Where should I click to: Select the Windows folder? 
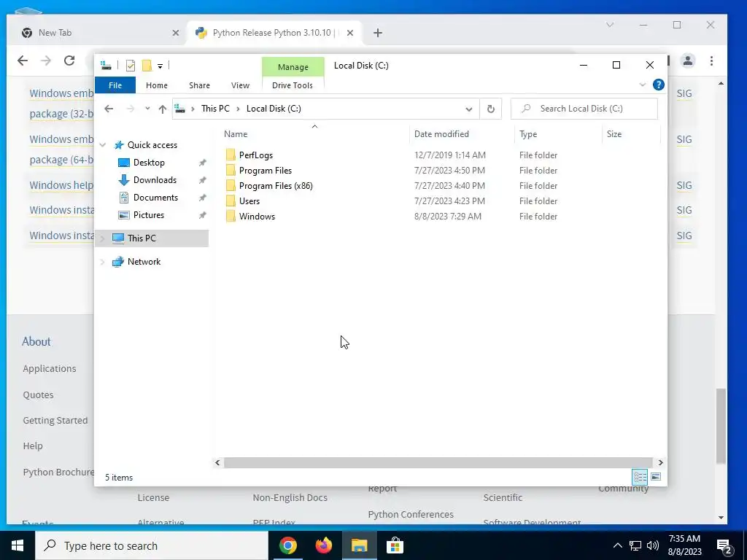click(x=257, y=216)
